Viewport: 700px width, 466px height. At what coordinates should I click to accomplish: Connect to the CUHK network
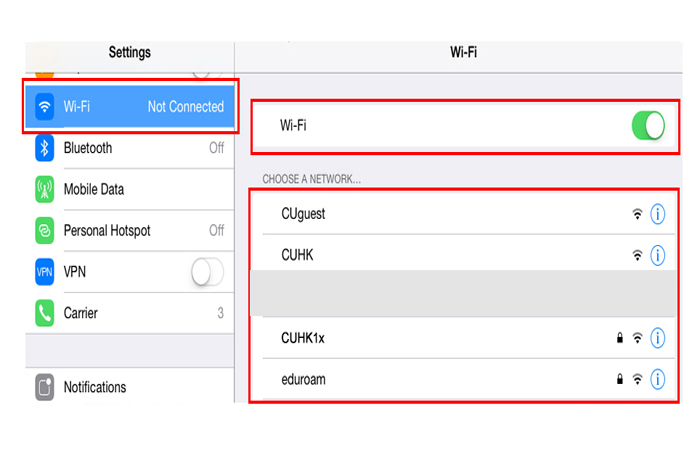462,254
